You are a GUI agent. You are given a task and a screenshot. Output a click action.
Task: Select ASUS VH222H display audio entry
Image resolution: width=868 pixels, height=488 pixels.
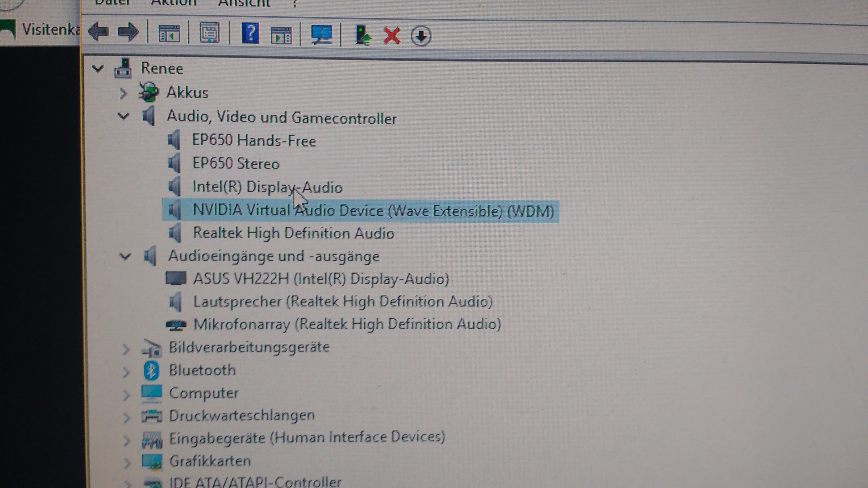321,279
